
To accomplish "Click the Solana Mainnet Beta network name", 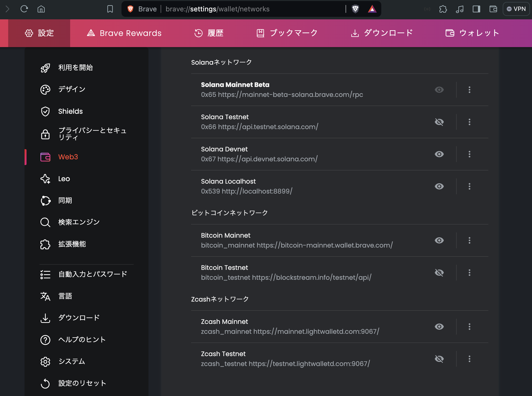I will click(235, 85).
